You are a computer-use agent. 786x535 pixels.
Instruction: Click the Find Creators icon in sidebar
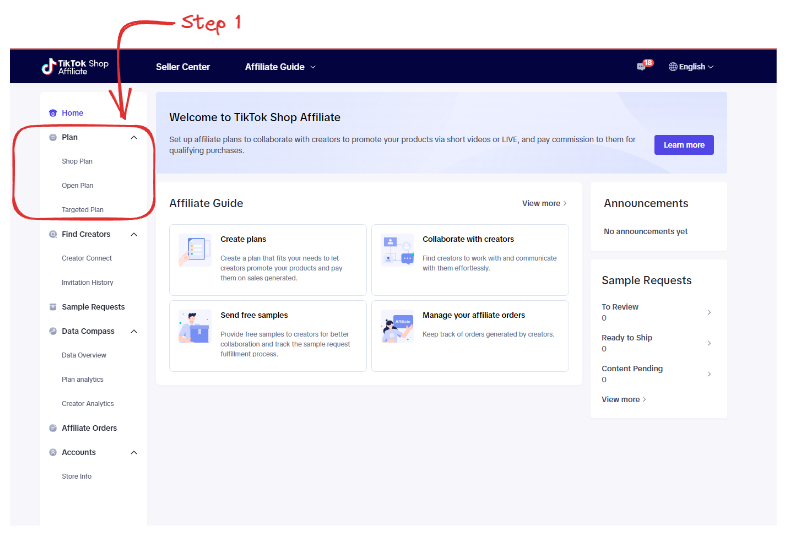tap(53, 234)
